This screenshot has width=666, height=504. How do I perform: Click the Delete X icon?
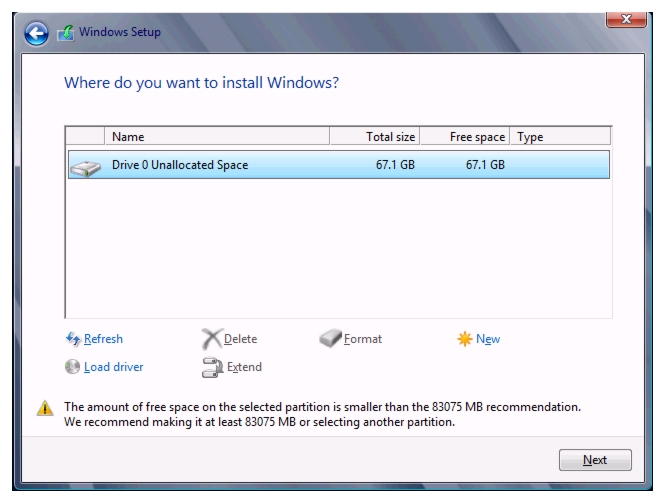(x=212, y=339)
